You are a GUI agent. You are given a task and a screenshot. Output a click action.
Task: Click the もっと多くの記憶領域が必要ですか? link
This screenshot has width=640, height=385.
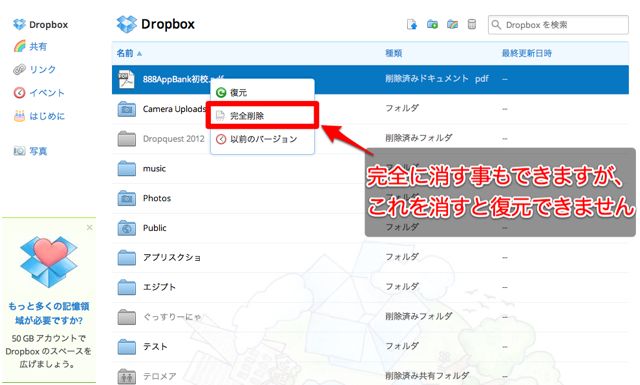tap(49, 313)
